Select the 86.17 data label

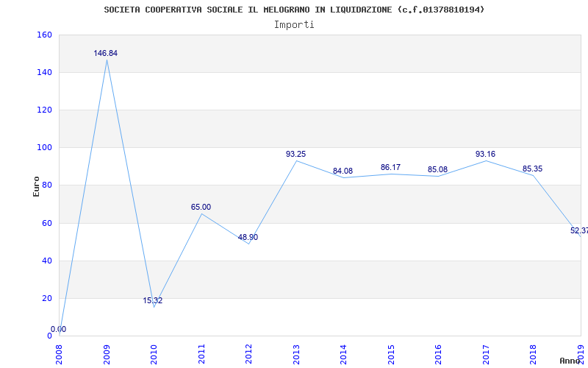390,167
